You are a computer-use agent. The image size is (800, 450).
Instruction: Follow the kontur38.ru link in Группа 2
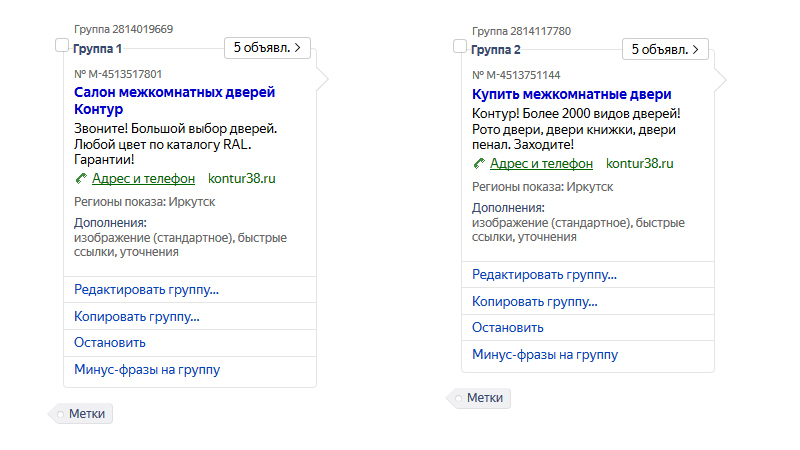click(639, 164)
